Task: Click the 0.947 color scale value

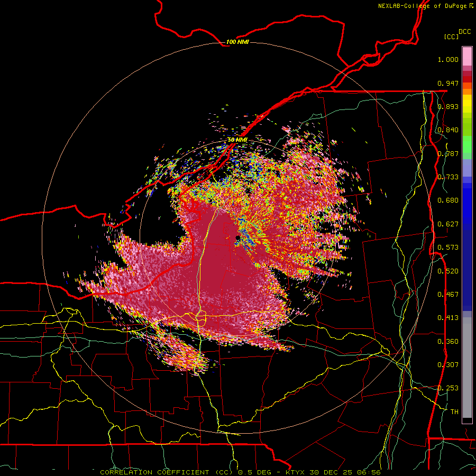Action: (x=448, y=83)
